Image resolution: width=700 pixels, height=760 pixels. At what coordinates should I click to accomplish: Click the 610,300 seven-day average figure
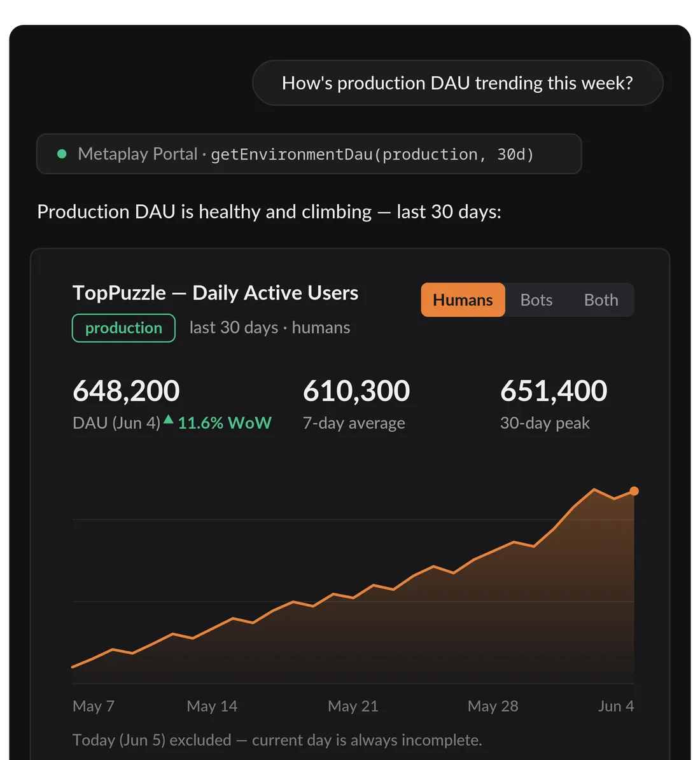356,390
